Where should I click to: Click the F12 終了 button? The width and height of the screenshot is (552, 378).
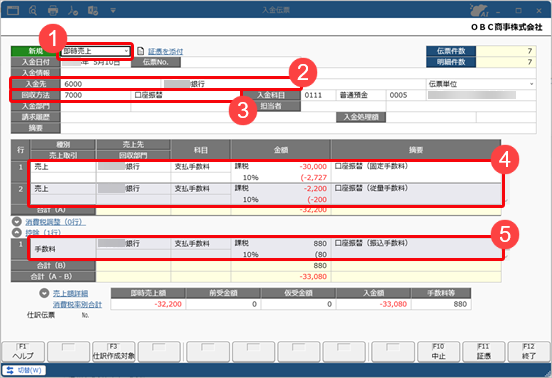click(x=529, y=352)
